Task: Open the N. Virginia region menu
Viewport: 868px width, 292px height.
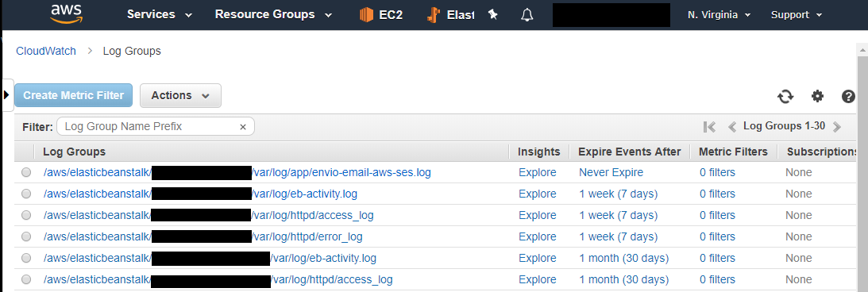Action: [x=719, y=15]
